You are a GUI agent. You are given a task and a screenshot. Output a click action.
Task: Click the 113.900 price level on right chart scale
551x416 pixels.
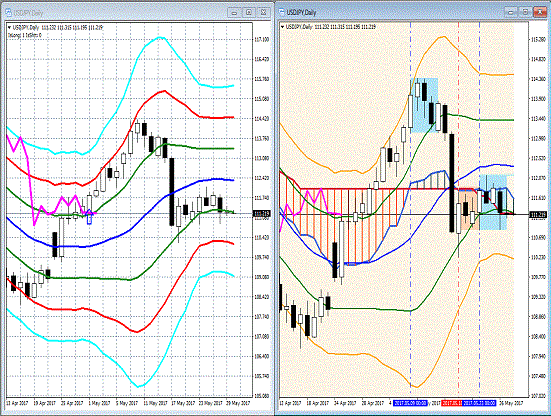[538, 99]
